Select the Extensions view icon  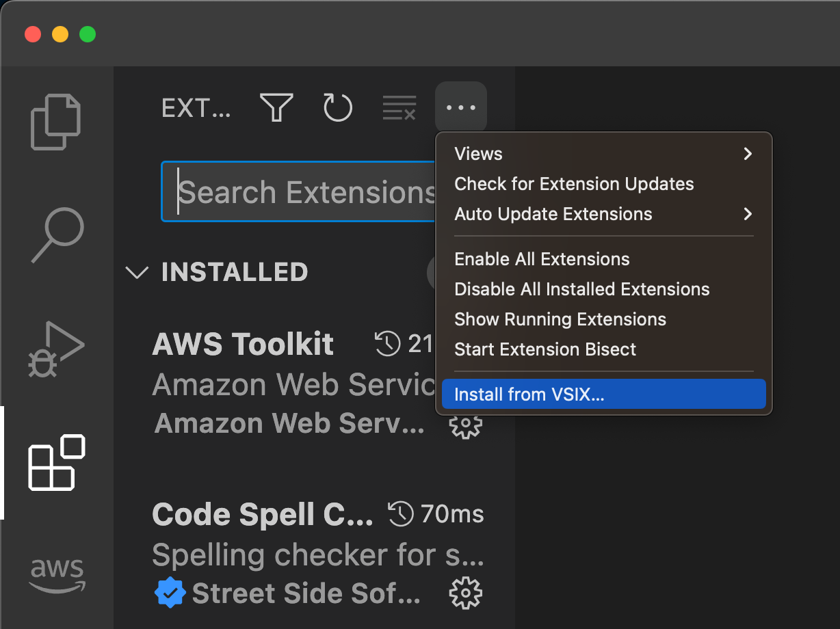(x=56, y=462)
